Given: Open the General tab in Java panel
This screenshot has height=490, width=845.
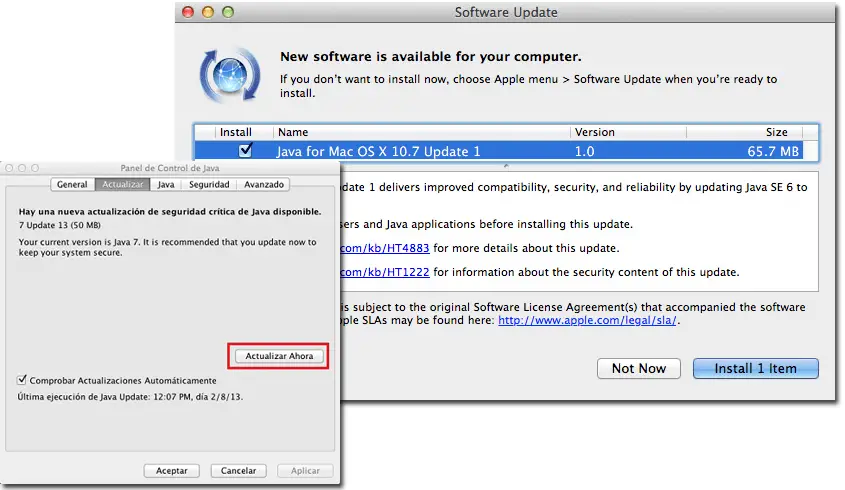Looking at the screenshot, I should click(x=72, y=184).
